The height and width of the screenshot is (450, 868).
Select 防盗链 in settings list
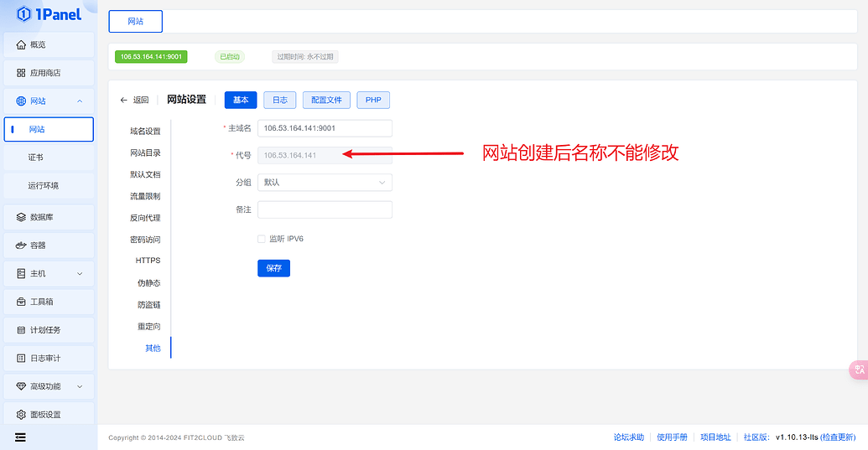(x=149, y=304)
